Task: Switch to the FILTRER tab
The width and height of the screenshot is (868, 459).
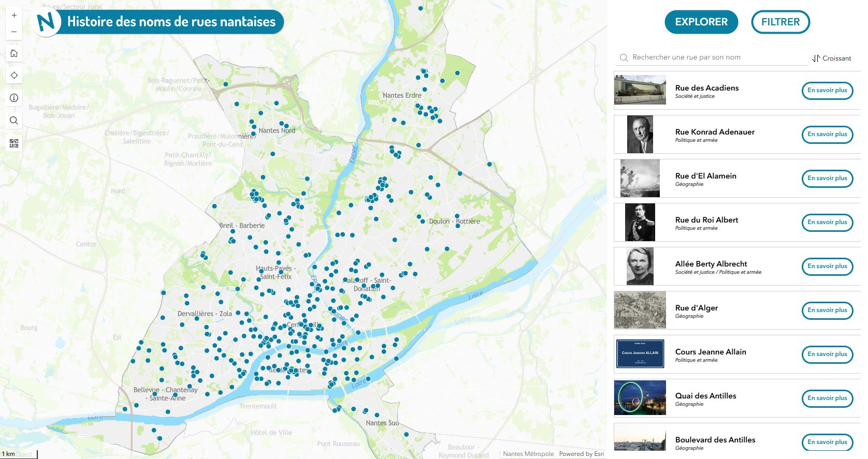Action: pos(780,22)
